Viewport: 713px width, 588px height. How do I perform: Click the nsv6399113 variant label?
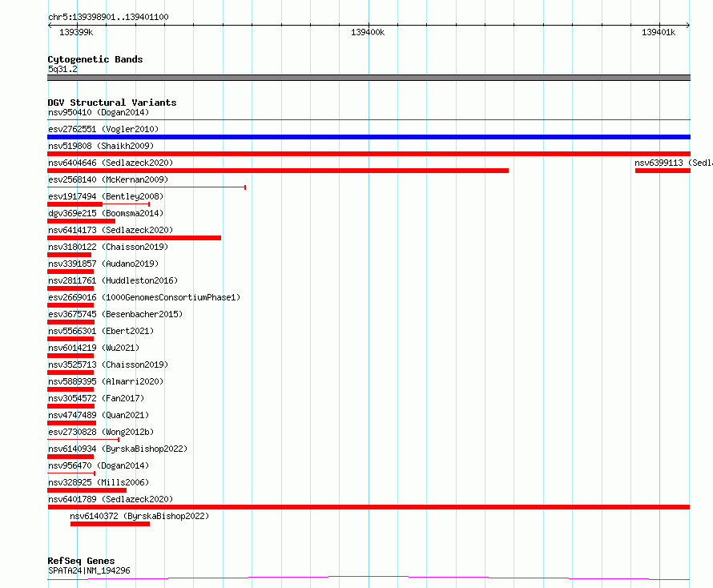(674, 163)
